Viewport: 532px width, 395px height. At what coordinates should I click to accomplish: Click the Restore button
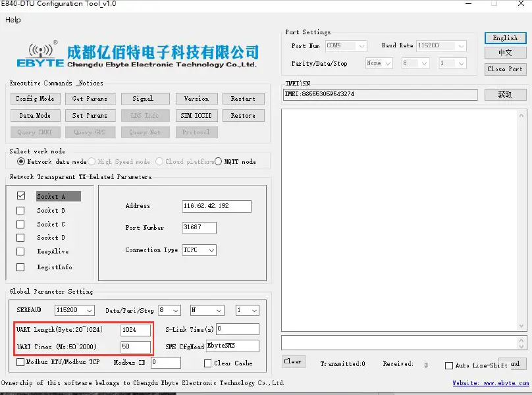click(243, 115)
